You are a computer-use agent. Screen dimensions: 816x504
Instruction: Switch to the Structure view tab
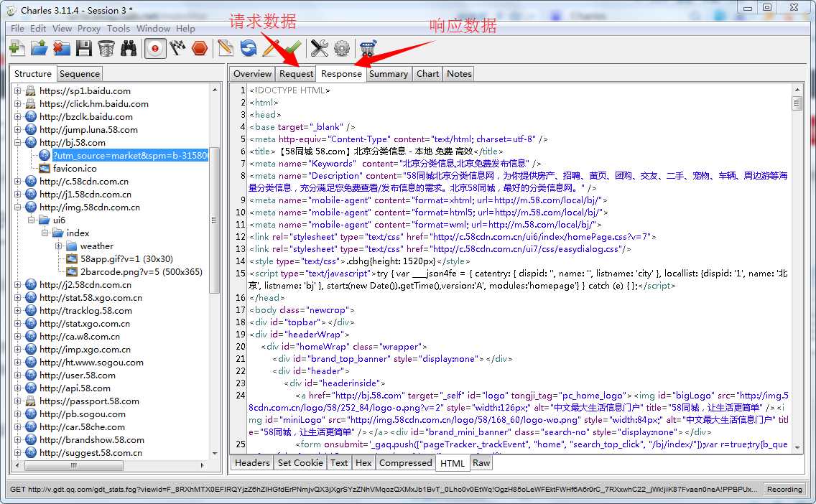click(x=33, y=74)
